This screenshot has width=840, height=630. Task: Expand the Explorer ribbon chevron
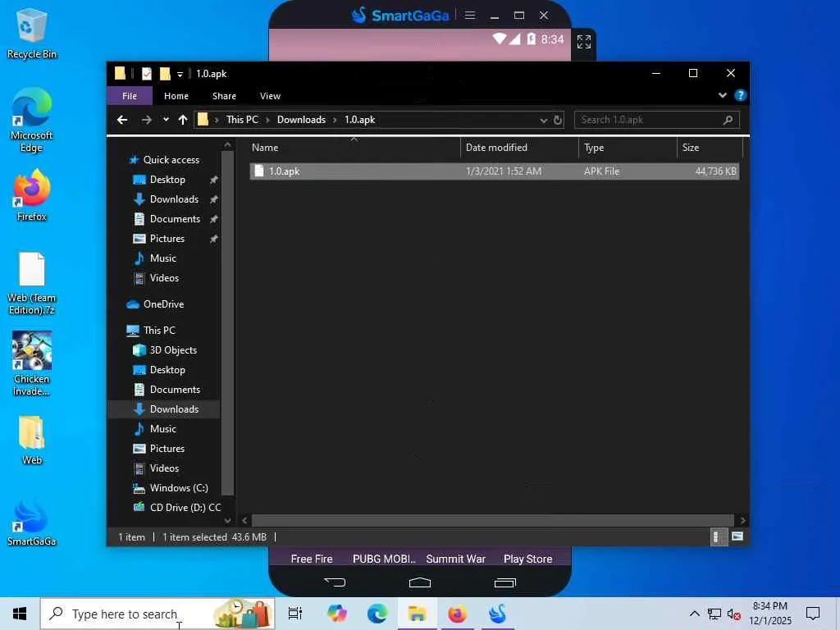point(722,95)
